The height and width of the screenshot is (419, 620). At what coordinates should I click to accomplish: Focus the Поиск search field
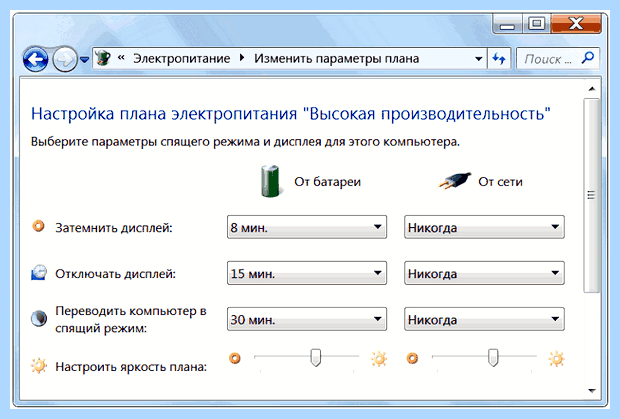click(x=558, y=59)
